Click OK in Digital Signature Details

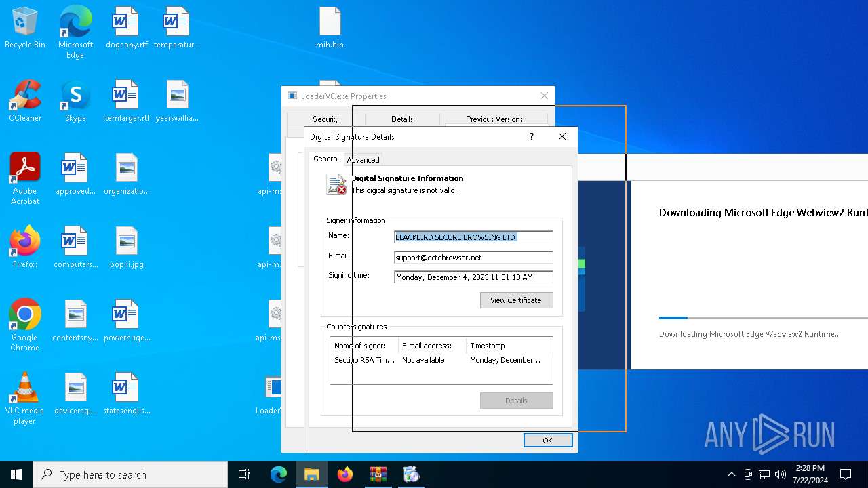click(x=547, y=441)
